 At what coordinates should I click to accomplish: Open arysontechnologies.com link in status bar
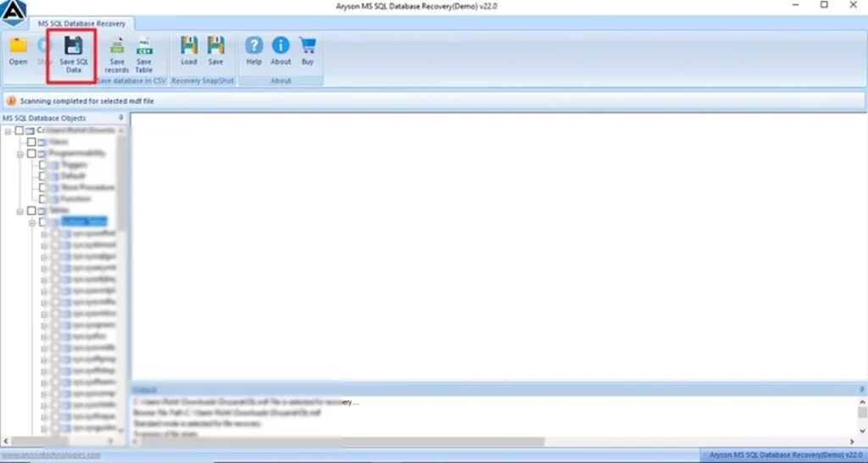[51, 455]
